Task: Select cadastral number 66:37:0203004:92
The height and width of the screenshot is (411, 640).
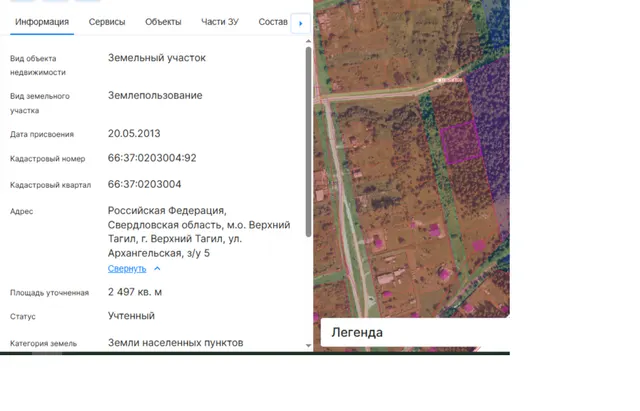Action: tap(152, 158)
